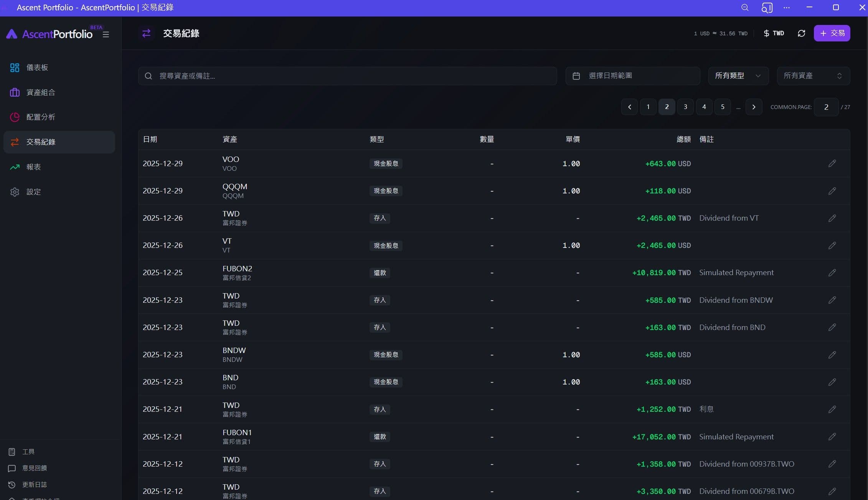868x500 pixels.
Task: Jump to page 4
Action: pyautogui.click(x=704, y=107)
